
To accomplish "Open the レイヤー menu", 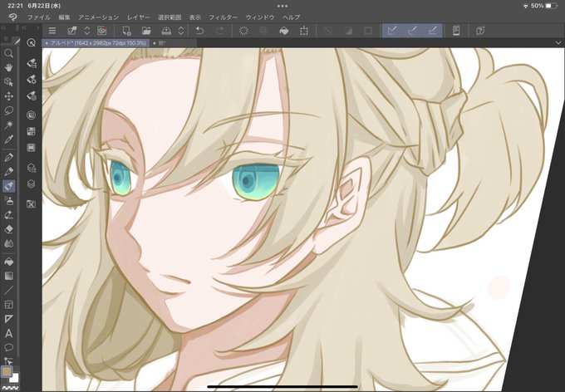I will pyautogui.click(x=139, y=17).
